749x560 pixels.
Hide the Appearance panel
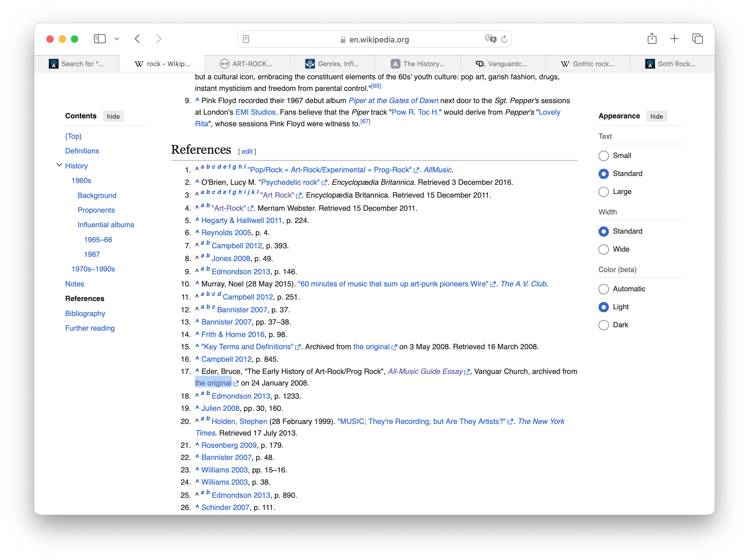pos(656,117)
